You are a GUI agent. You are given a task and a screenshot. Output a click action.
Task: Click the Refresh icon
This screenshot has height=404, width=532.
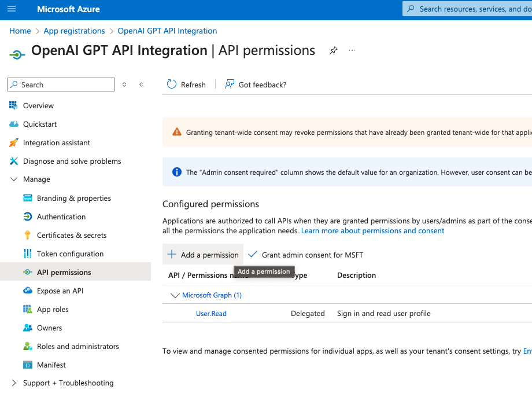click(172, 85)
